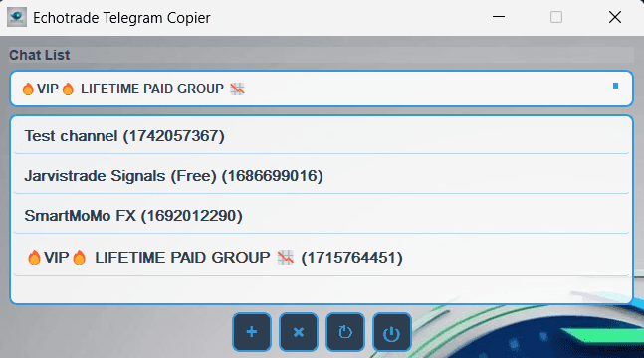This screenshot has height=358, width=644.
Task: Select SmartMoMo FX (1692012290) row
Action: [322, 216]
